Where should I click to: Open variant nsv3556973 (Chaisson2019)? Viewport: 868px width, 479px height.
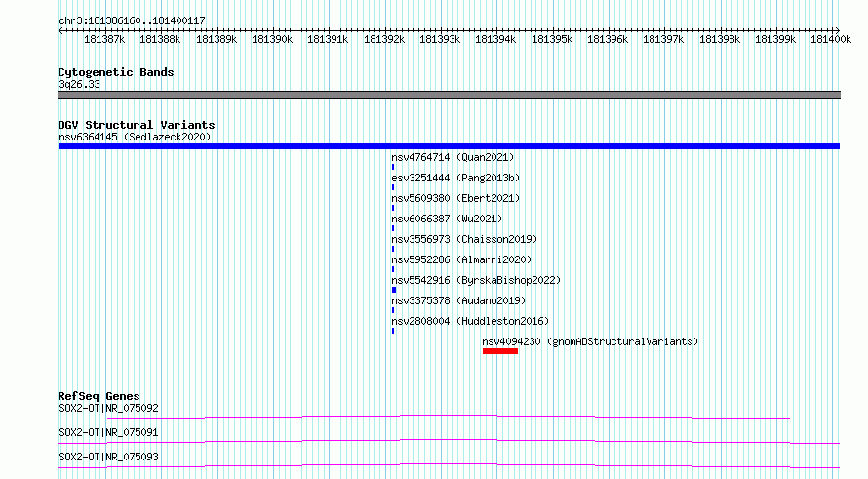[464, 239]
